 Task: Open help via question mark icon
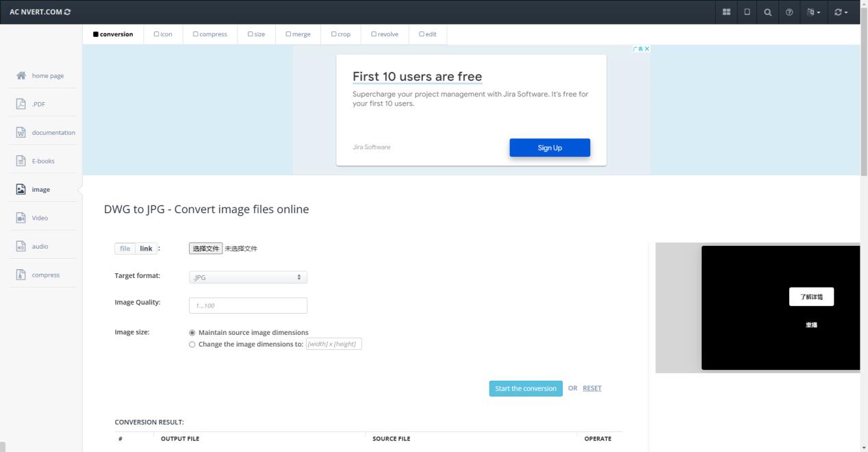tap(789, 12)
